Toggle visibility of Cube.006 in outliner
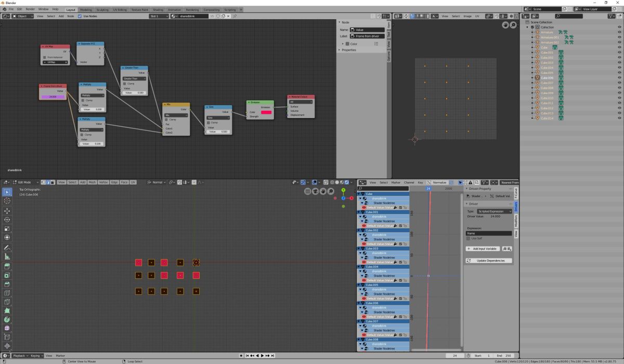This screenshot has width=624, height=364. pyautogui.click(x=619, y=77)
